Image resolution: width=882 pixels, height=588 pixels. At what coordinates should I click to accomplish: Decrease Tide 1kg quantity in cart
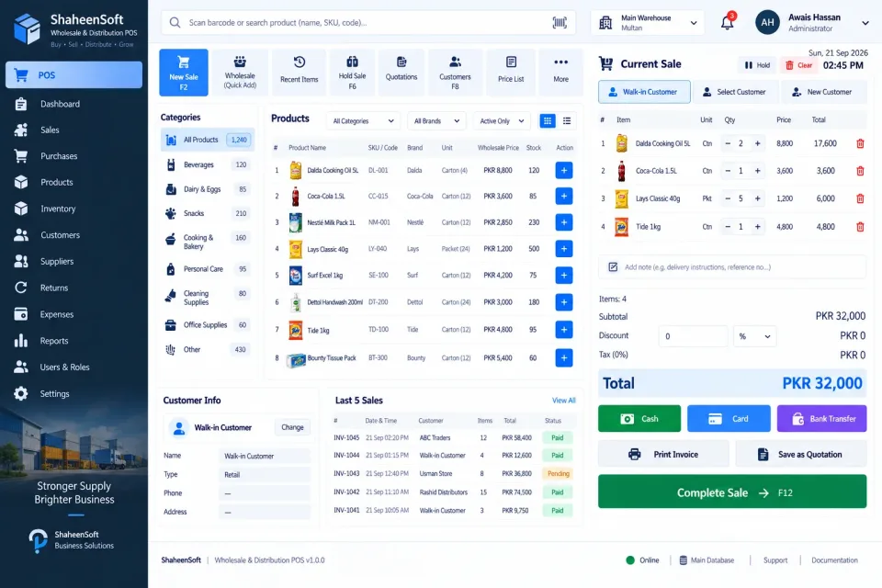click(728, 227)
